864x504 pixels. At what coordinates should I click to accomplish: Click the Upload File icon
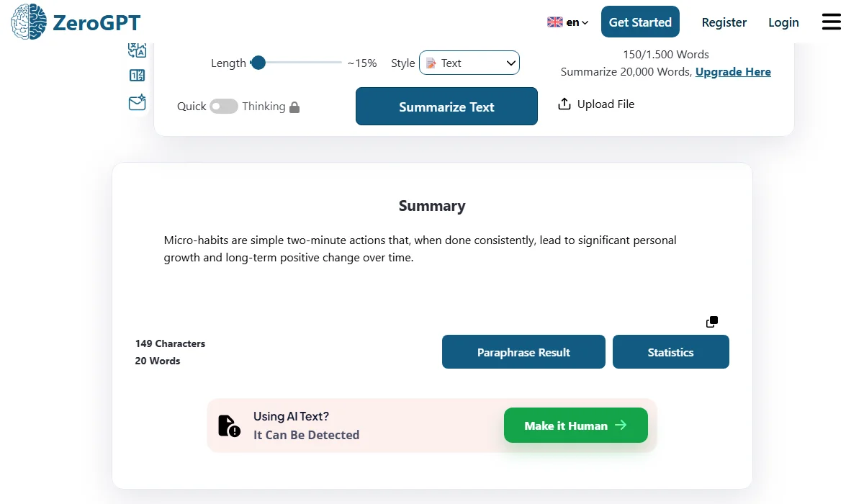pos(564,104)
